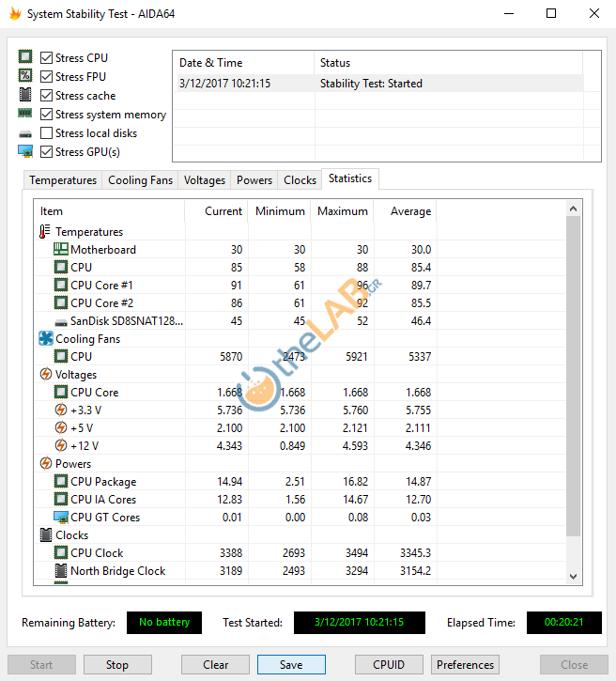Select the 'Stability Test: Started' log entry
Viewport: 616px width, 681px height.
coord(378,84)
